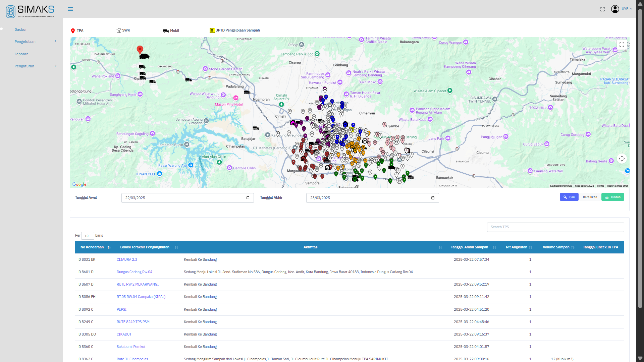The width and height of the screenshot is (644, 362).
Task: Open the Laporan menu item
Action: (x=21, y=54)
